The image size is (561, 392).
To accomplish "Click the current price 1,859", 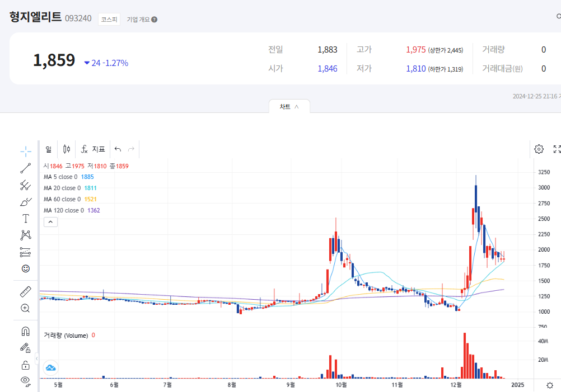I will click(54, 60).
